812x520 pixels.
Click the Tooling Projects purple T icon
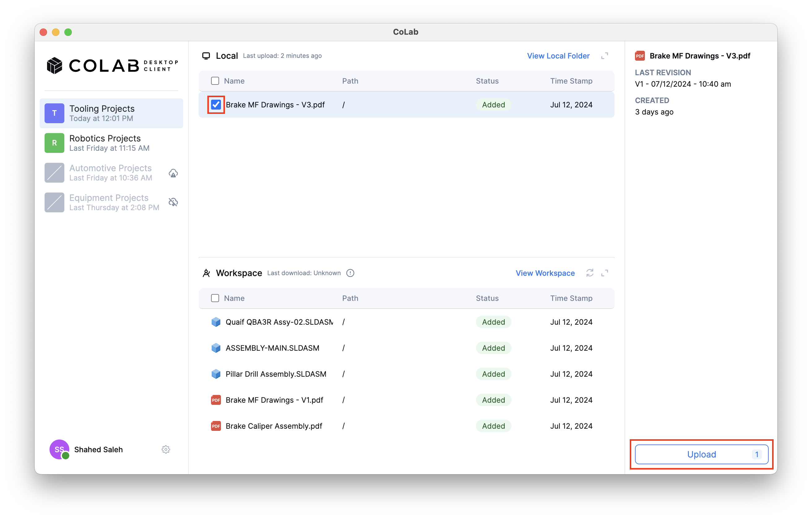54,113
